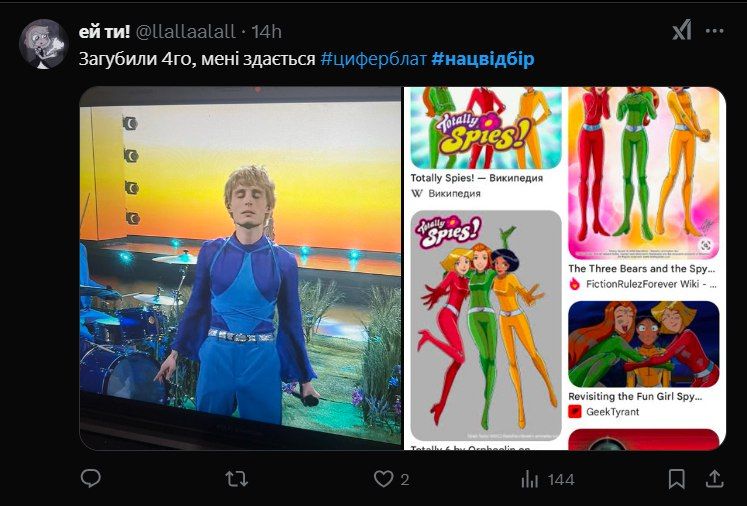Follow the #циферблат hashtag

[x=373, y=59]
